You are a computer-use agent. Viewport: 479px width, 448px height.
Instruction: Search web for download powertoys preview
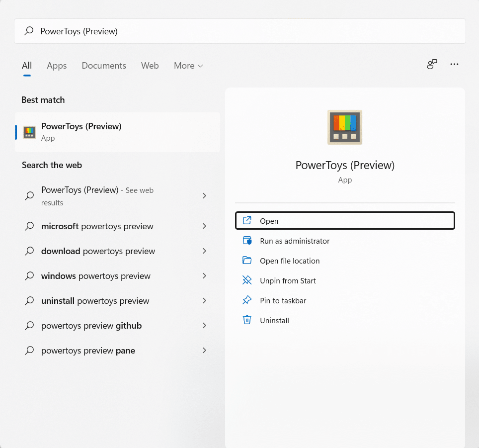pos(98,251)
